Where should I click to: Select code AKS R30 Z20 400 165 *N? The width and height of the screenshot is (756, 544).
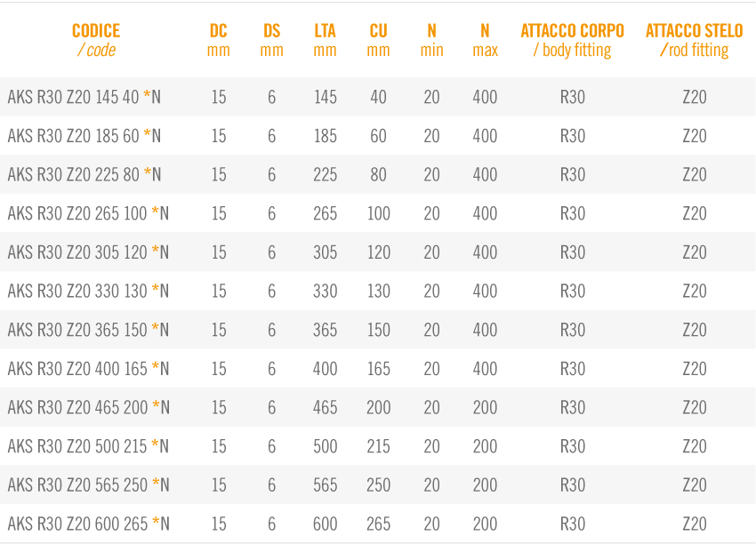click(x=88, y=369)
